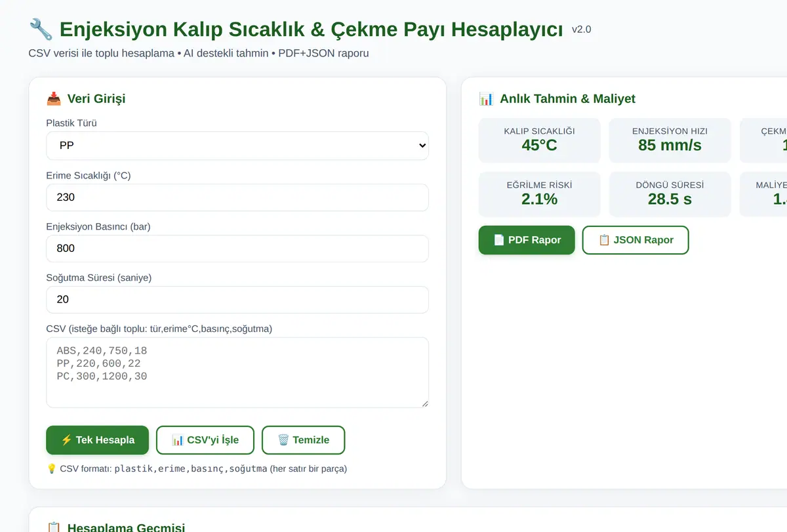Click the resize handle of the CSV textarea
787x532 pixels.
click(x=424, y=403)
